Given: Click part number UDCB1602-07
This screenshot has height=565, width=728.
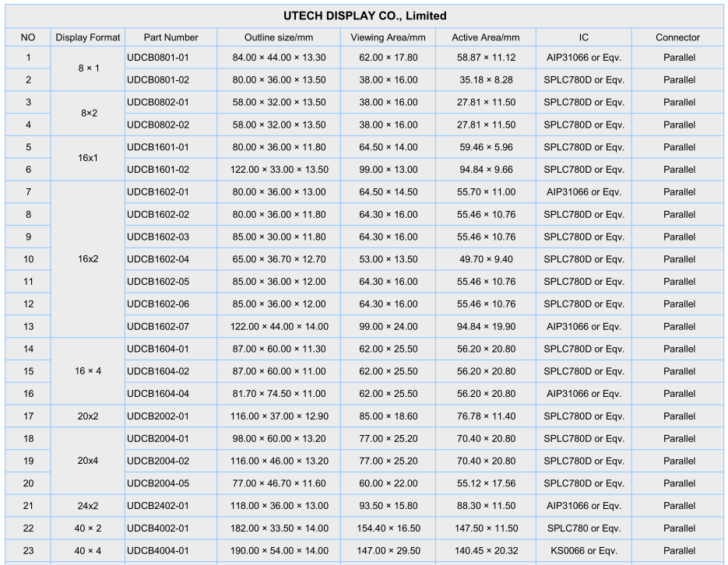Looking at the screenshot, I should [158, 327].
